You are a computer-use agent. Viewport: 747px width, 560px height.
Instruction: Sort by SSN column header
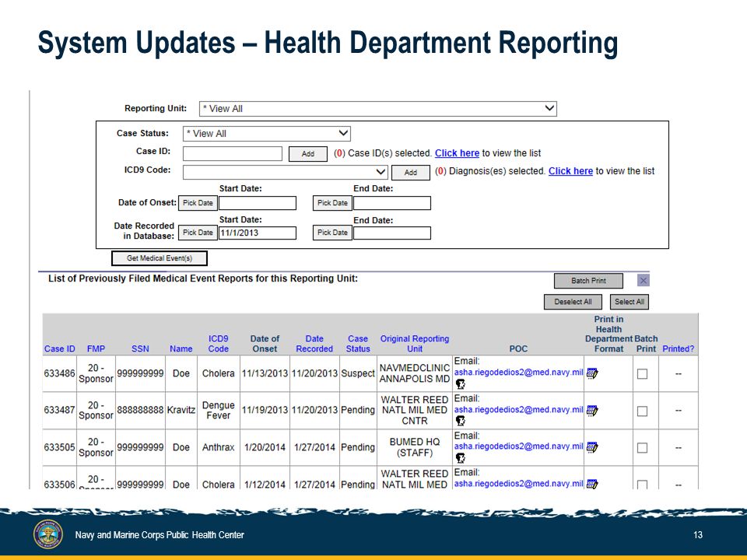pos(140,348)
